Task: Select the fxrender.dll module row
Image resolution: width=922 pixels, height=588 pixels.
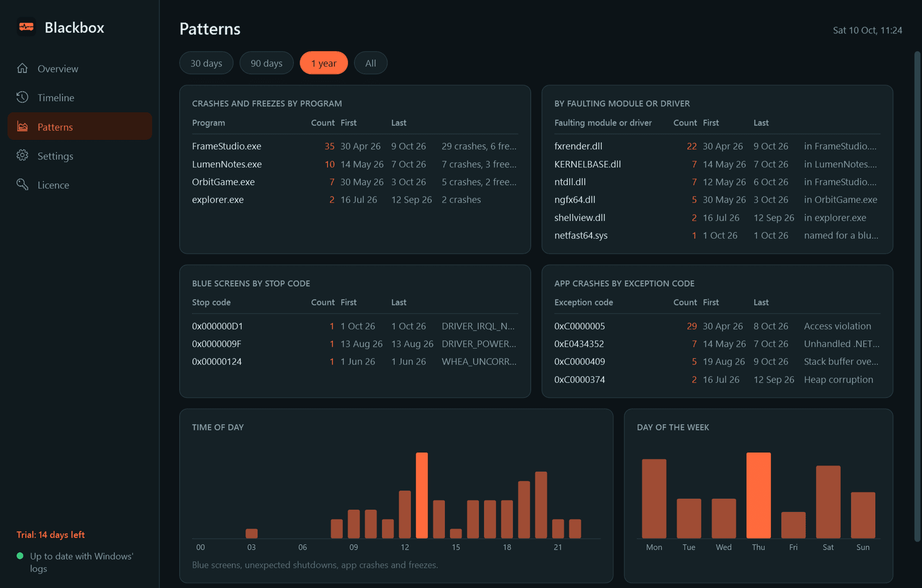Action: point(717,146)
